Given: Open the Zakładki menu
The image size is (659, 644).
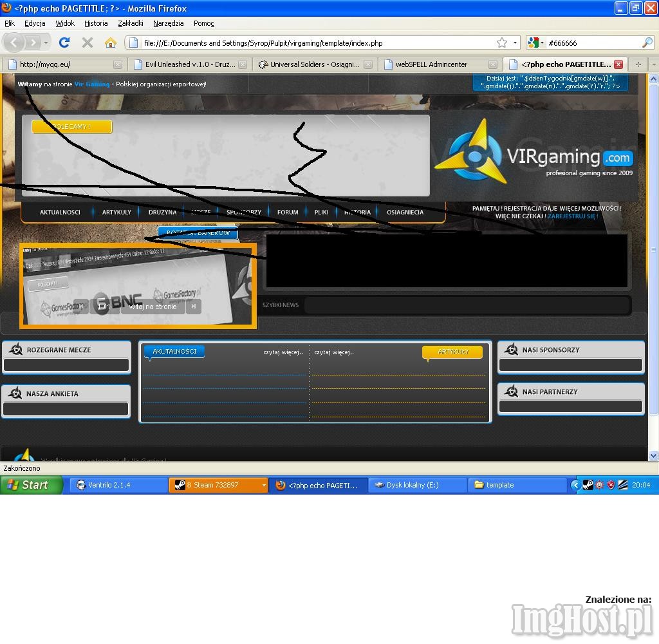Looking at the screenshot, I should point(130,23).
